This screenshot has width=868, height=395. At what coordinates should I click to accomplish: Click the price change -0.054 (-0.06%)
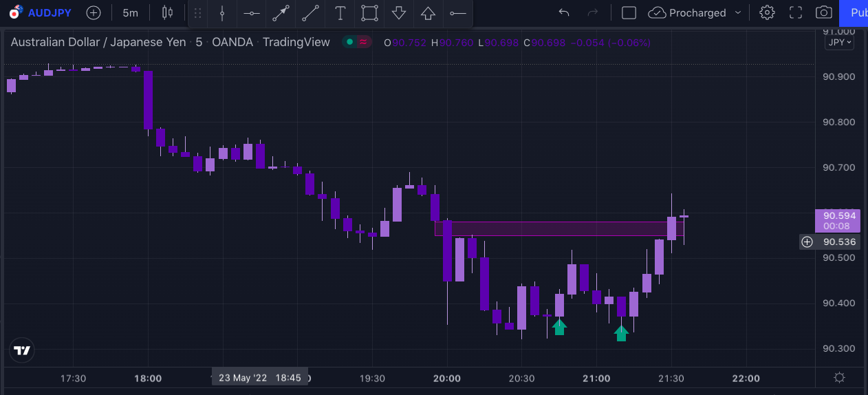pyautogui.click(x=611, y=43)
